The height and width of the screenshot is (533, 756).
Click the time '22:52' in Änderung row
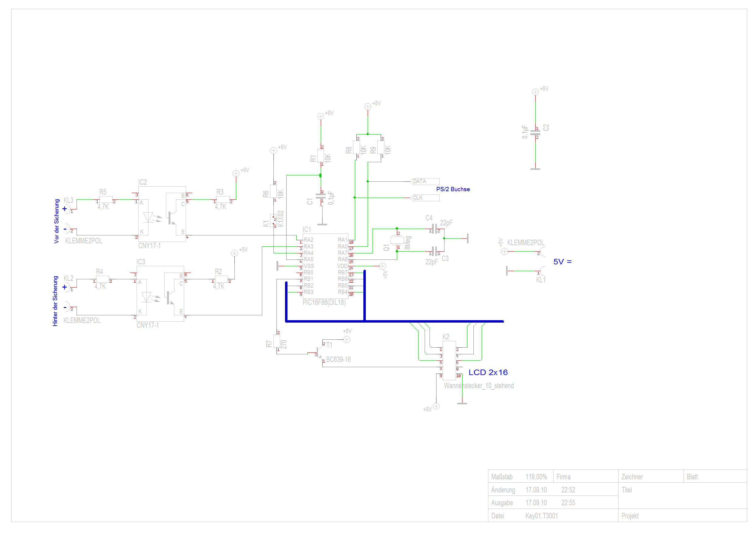pyautogui.click(x=568, y=490)
